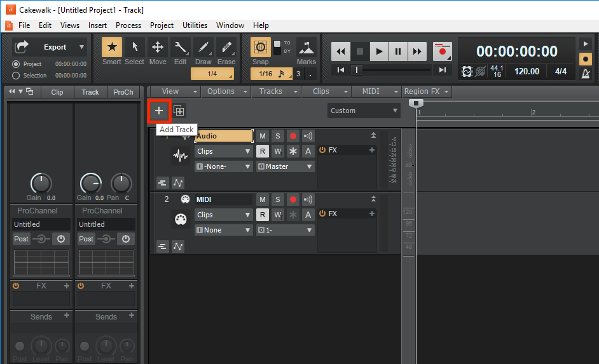
Task: Click the 4/4 time signature display
Action: point(560,71)
